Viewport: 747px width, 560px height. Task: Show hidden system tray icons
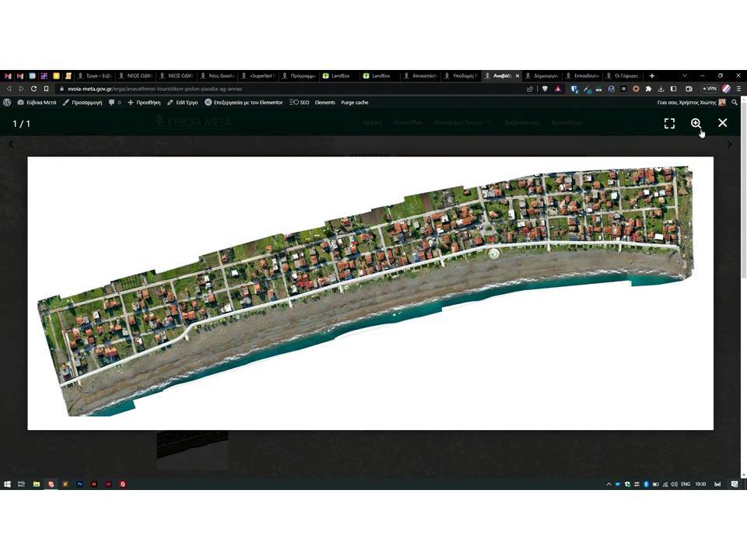(608, 485)
